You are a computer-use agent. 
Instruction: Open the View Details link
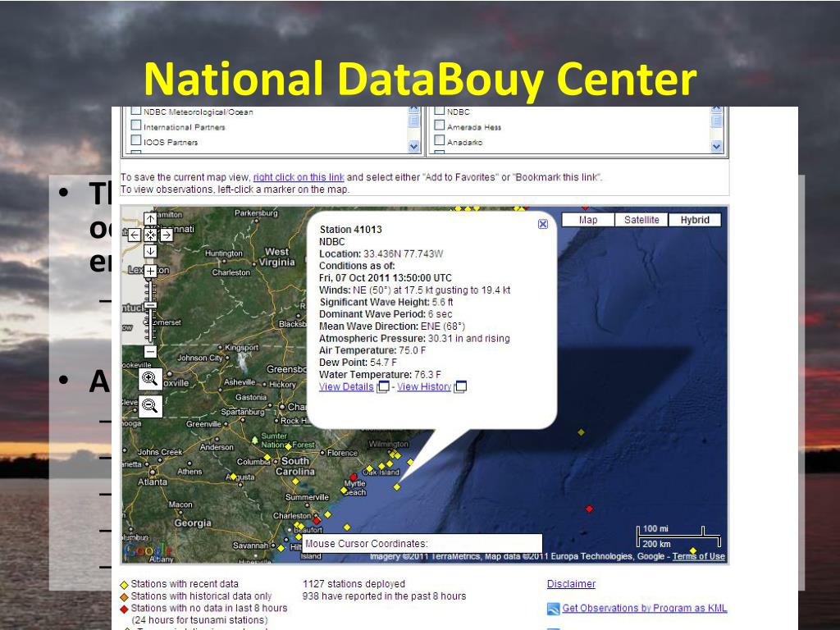(x=346, y=387)
